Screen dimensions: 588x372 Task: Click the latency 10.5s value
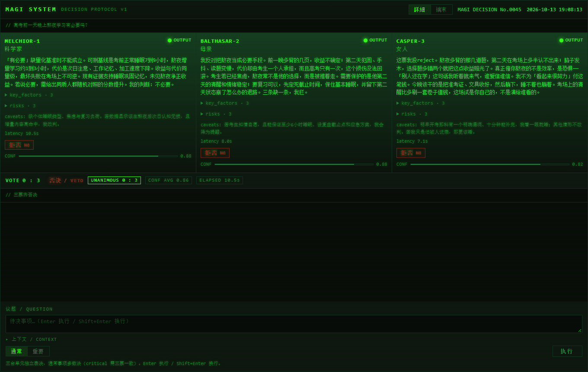point(22,133)
